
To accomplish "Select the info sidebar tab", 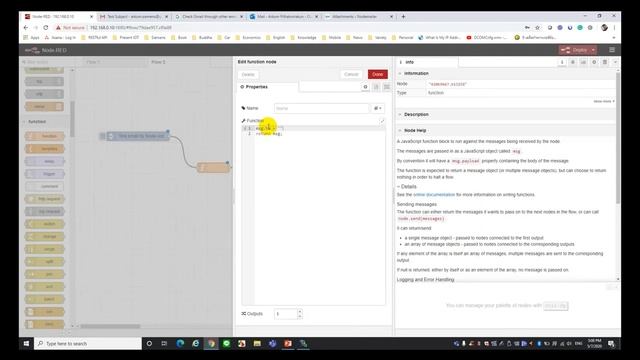I will (427, 62).
